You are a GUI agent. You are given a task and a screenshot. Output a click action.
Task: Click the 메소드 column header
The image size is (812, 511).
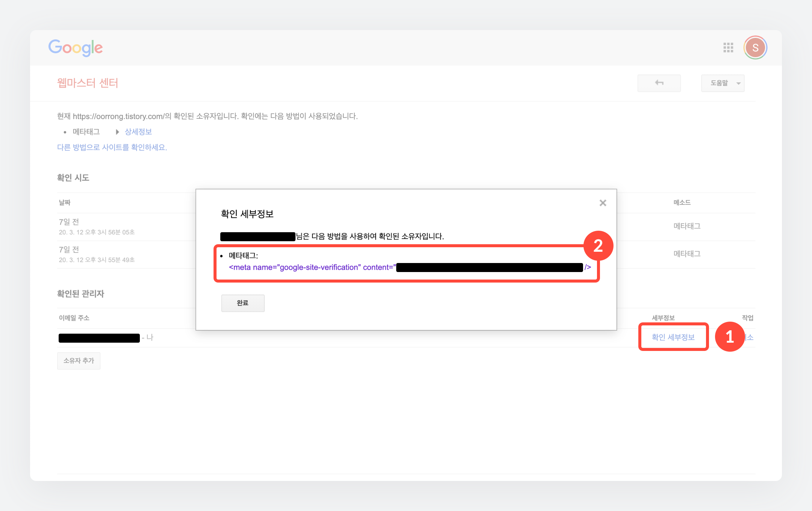tap(682, 203)
